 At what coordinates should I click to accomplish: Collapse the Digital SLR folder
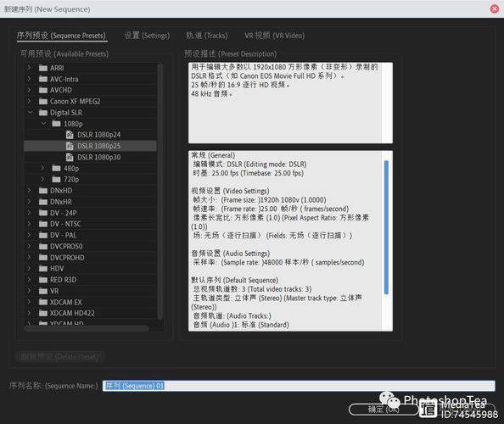[x=31, y=113]
